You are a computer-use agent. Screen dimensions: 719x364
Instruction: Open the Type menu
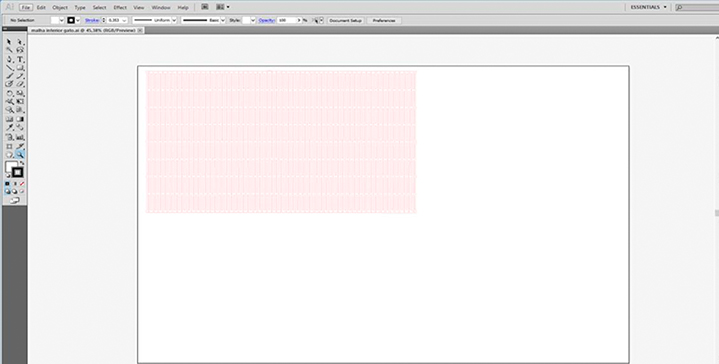(80, 7)
